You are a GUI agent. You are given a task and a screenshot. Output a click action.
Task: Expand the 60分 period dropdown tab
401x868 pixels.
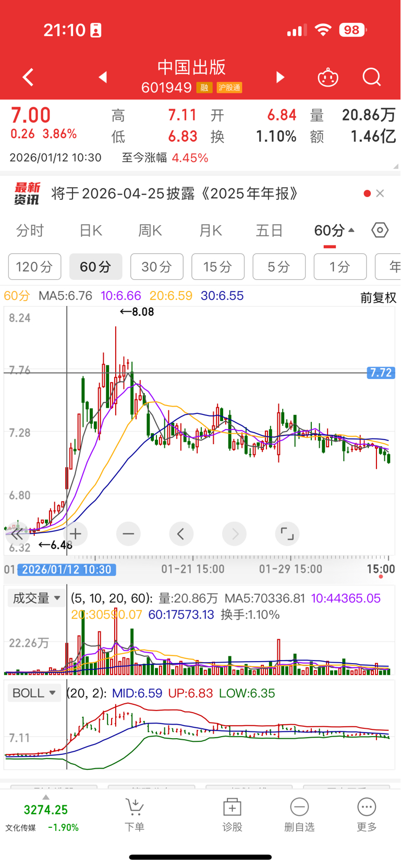coord(334,230)
